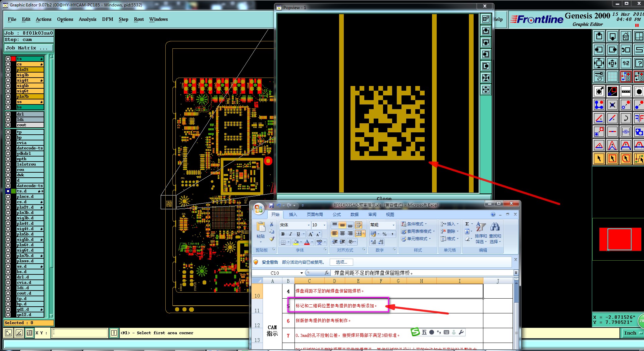
Task: Toggle the checkbox for layer ts
Action: [8, 59]
